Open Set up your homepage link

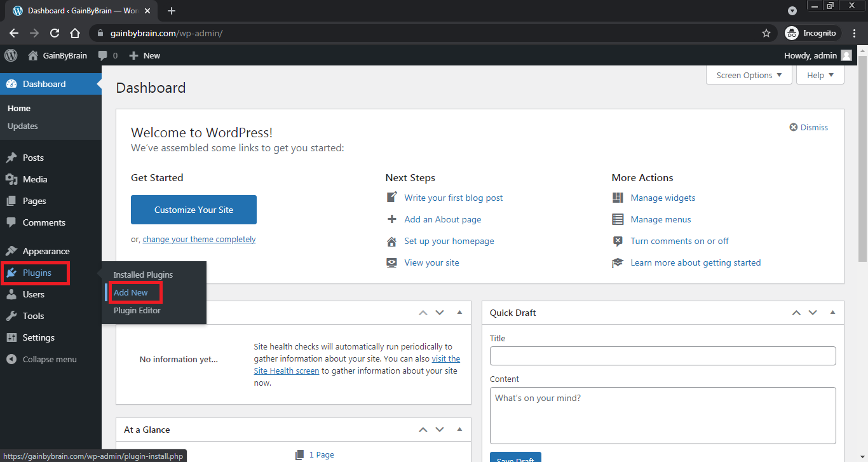click(x=449, y=241)
